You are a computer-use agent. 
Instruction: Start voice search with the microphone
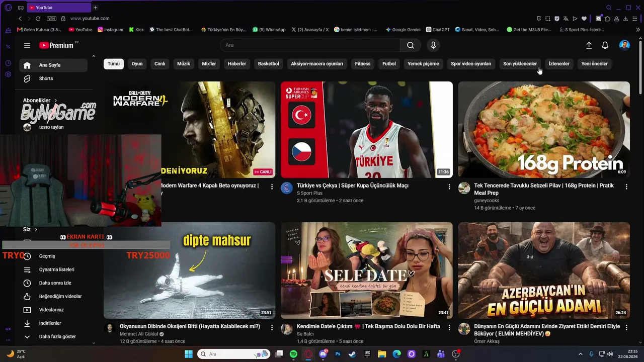pos(433,45)
